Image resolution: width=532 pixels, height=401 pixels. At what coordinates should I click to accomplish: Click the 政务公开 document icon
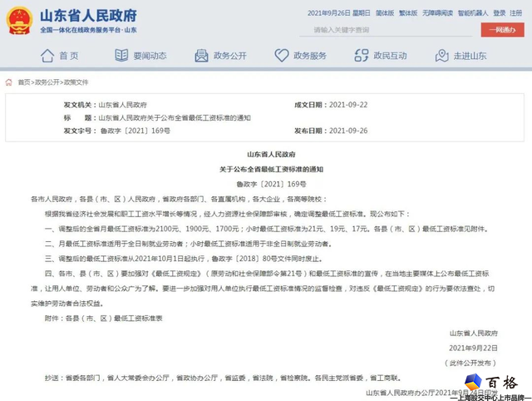tap(201, 56)
